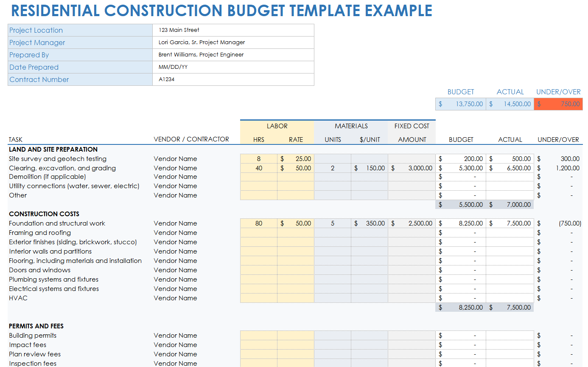Click the total Budget 13,750.00 cell
Viewport: 588px width, 367px height.
[461, 104]
